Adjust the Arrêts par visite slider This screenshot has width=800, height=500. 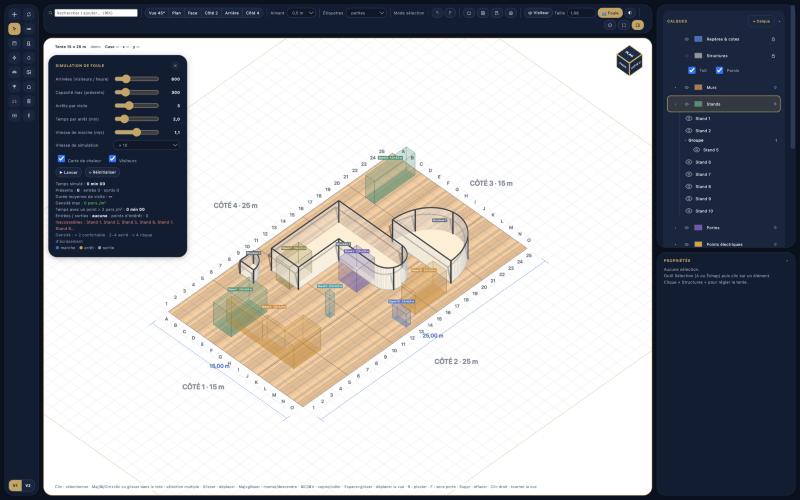click(137, 106)
